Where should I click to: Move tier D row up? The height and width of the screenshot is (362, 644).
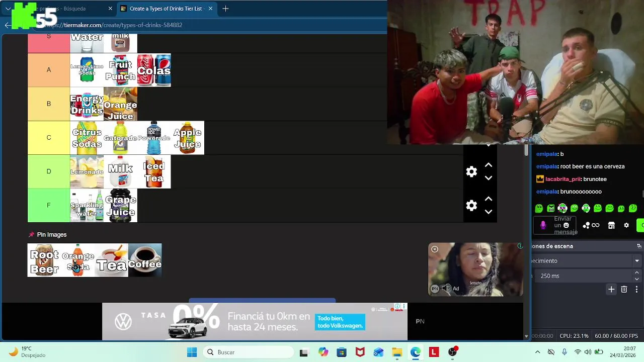(x=488, y=165)
